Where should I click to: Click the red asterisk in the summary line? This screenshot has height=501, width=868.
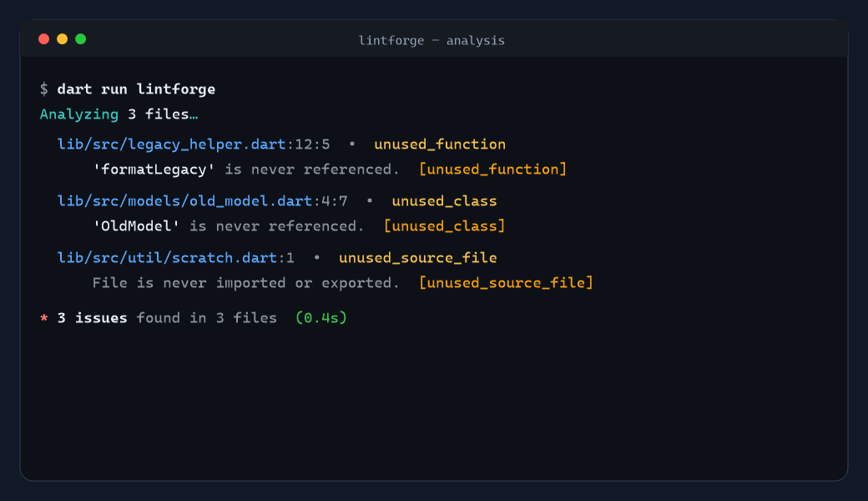pos(43,318)
